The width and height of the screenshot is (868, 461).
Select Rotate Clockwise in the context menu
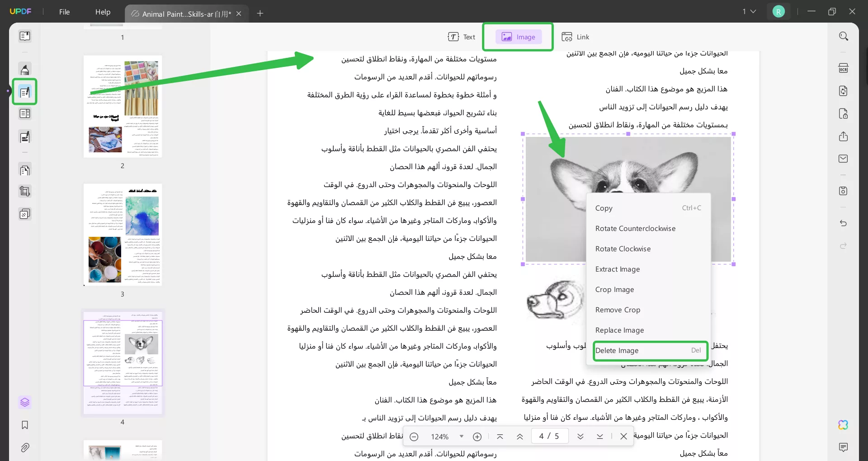tap(623, 249)
